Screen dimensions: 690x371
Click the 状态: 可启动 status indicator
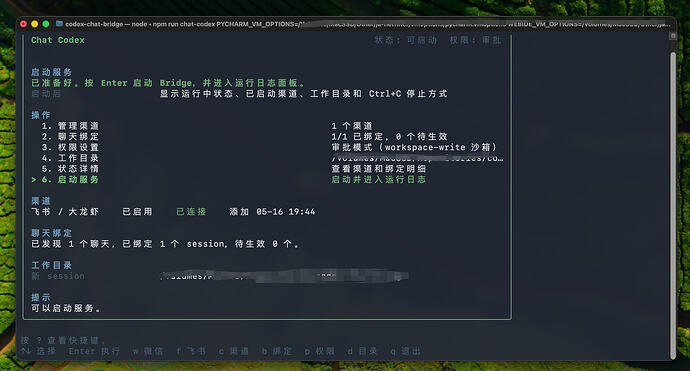click(x=405, y=40)
